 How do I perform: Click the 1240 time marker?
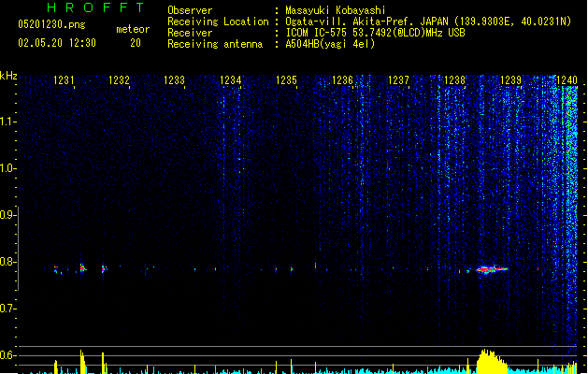pyautogui.click(x=566, y=80)
